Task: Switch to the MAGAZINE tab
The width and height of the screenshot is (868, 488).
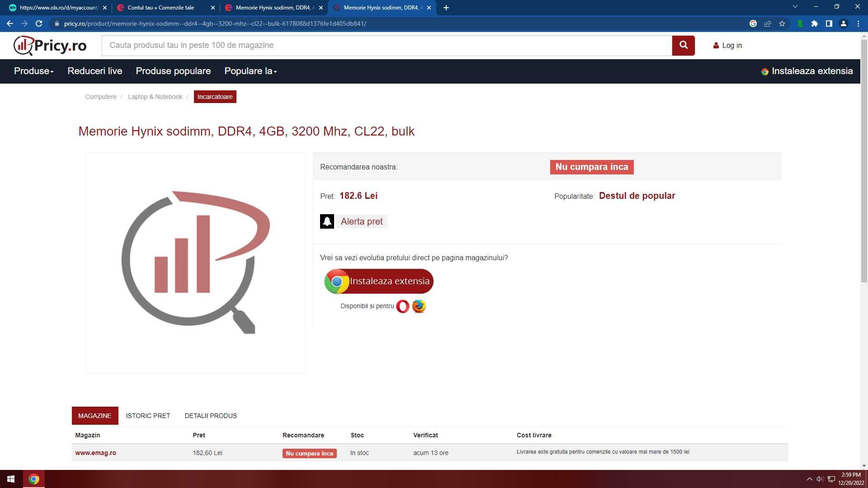Action: pyautogui.click(x=95, y=416)
